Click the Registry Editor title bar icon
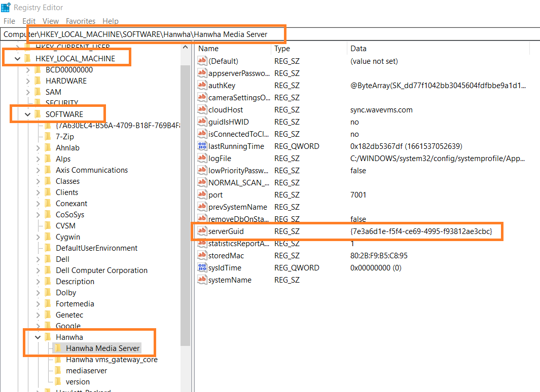 point(6,7)
